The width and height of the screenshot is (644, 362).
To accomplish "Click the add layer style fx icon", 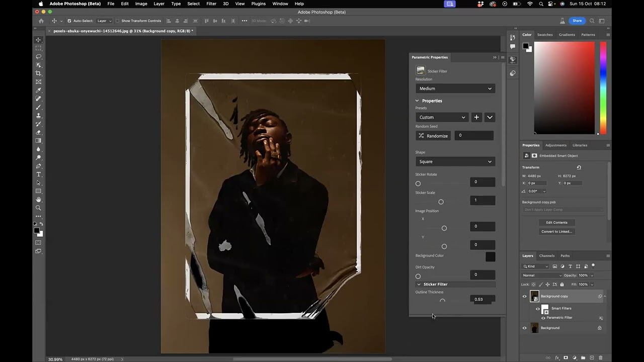I will (557, 358).
